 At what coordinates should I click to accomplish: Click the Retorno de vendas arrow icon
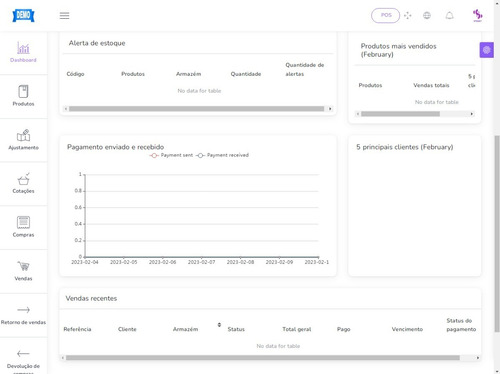point(23,310)
